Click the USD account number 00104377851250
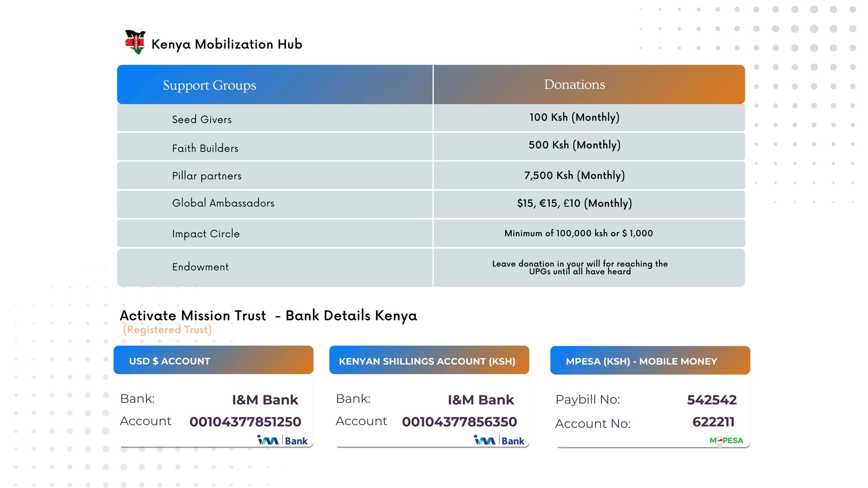 pyautogui.click(x=245, y=422)
